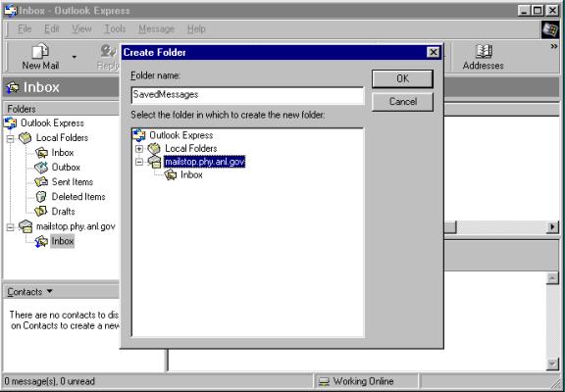Click Cancel in Create Folder dialog
Screen dimensions: 565x392
(x=402, y=102)
